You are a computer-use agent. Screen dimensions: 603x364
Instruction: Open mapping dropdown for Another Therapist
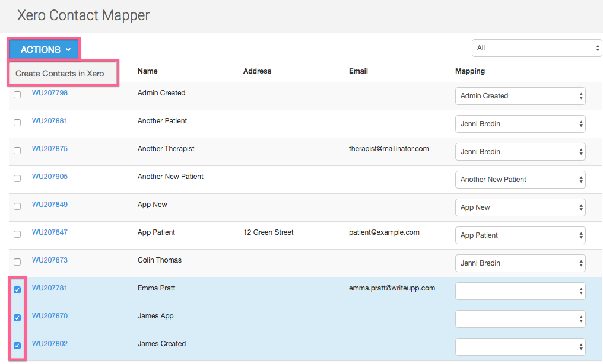pos(520,152)
